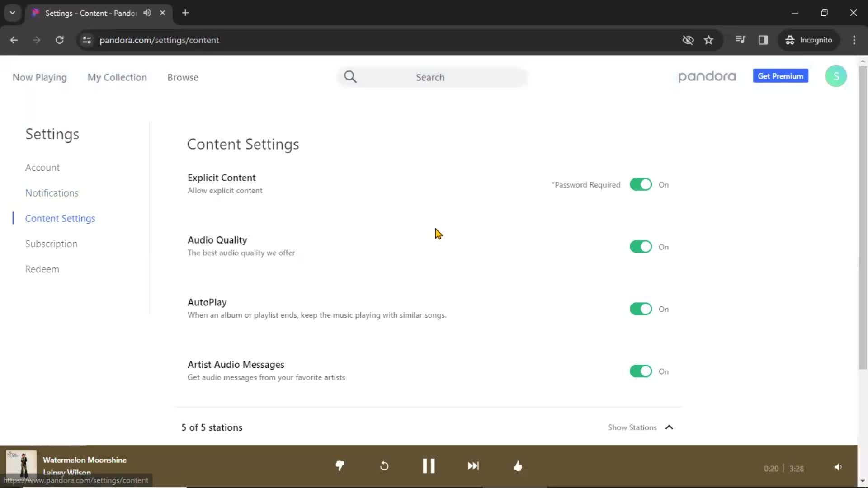Toggle the Artist Audio Messages switch

[641, 371]
